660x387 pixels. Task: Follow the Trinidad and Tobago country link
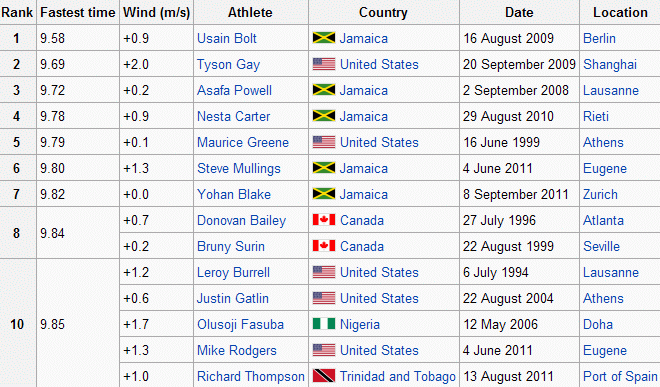397,376
